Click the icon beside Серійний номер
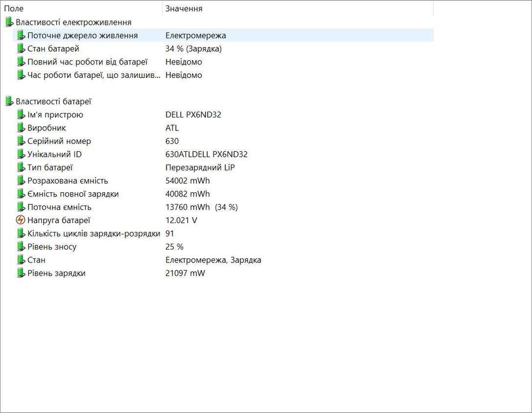532x413 pixels. pyautogui.click(x=21, y=141)
